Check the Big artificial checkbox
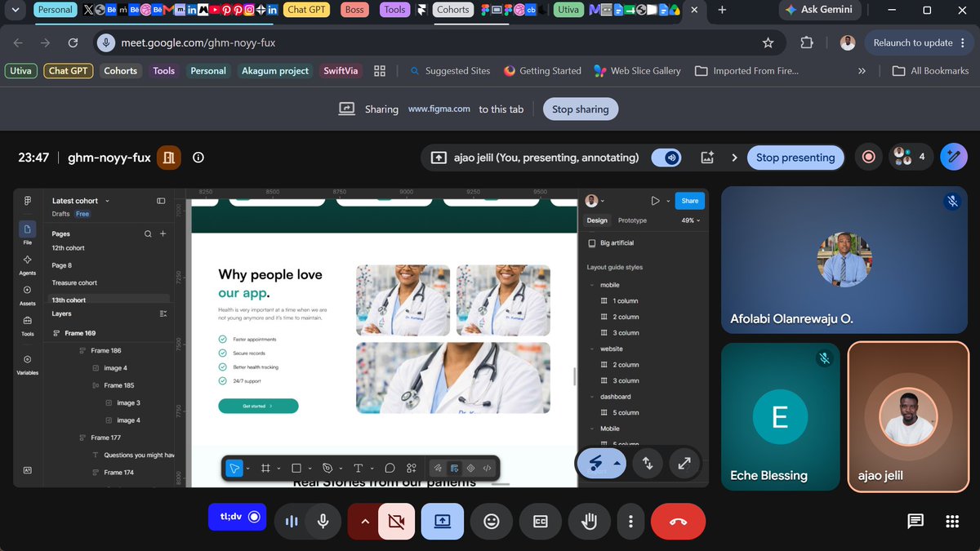 592,242
